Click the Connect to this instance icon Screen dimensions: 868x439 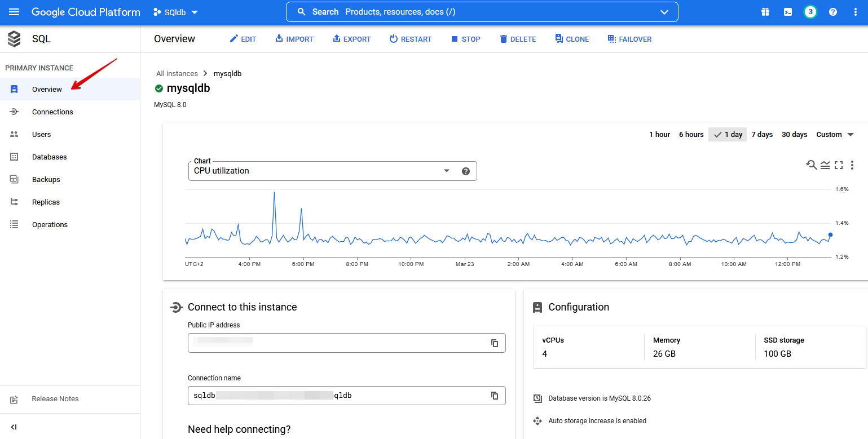(x=176, y=307)
